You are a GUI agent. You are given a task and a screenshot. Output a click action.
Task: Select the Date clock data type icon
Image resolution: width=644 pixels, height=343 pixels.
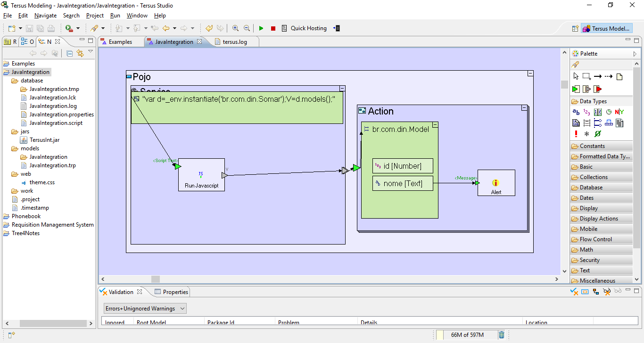(x=609, y=112)
